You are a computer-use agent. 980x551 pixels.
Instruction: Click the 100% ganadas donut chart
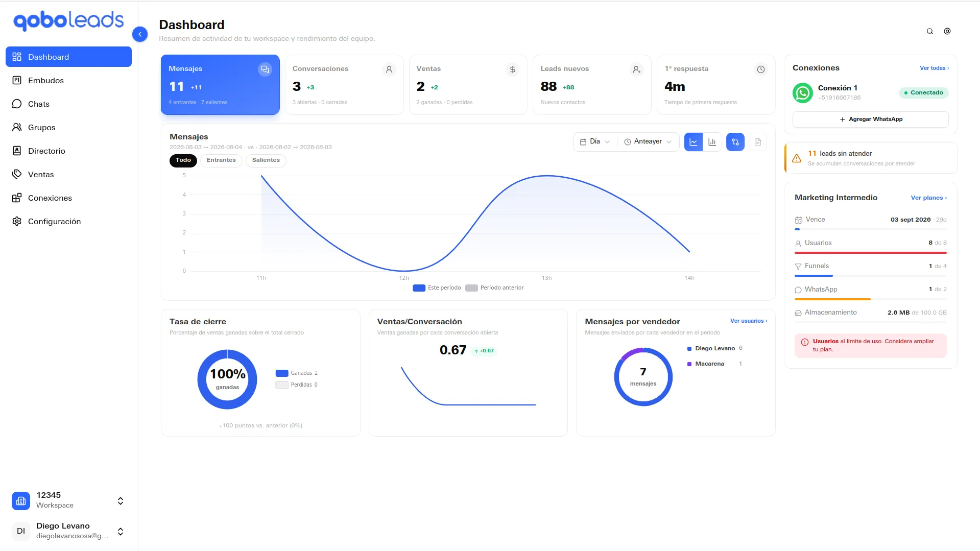tap(227, 379)
